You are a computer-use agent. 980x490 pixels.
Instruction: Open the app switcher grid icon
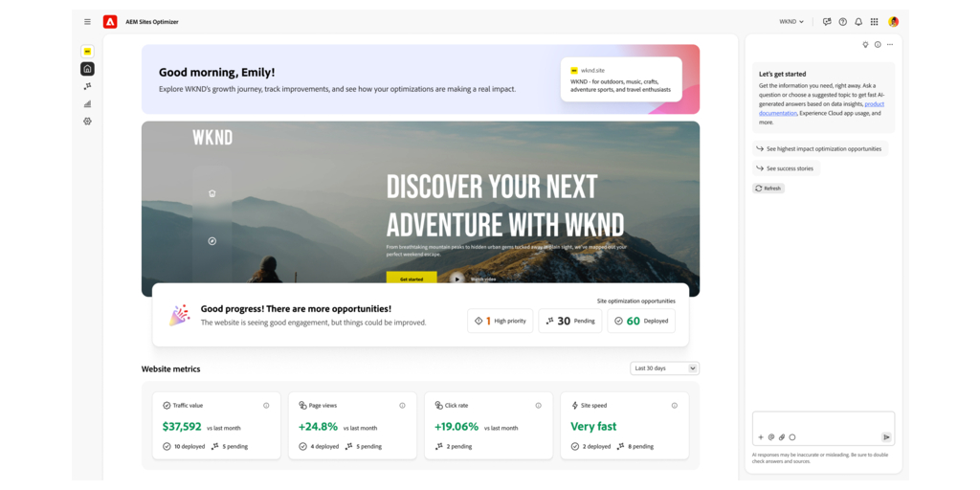[875, 22]
